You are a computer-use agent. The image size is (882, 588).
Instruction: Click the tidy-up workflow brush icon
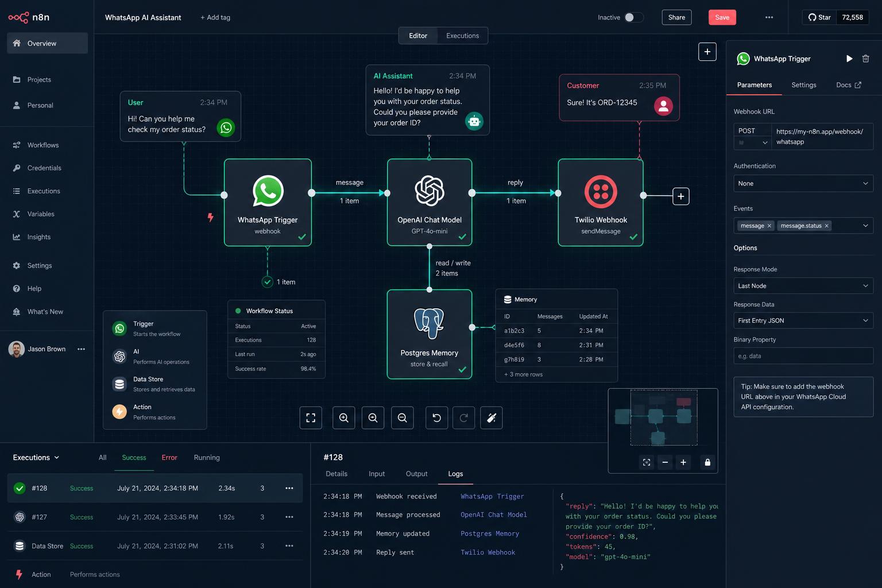pos(492,417)
